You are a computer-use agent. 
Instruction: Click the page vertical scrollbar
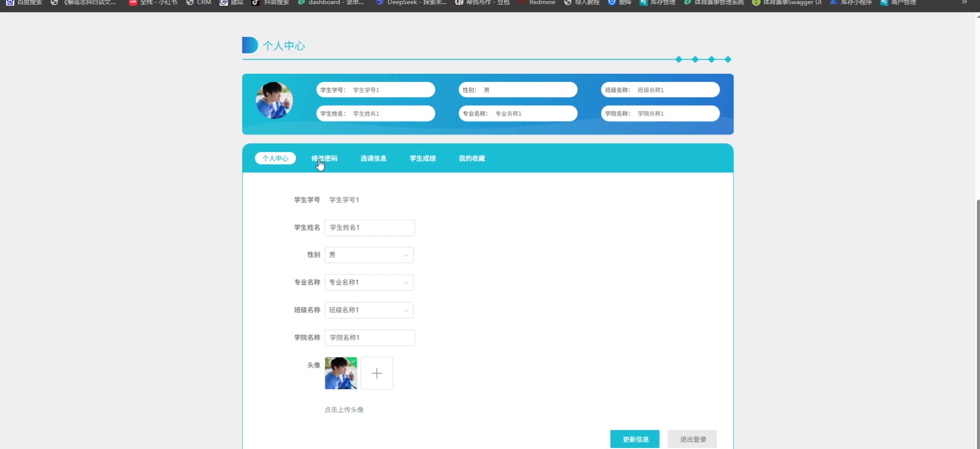(x=977, y=323)
